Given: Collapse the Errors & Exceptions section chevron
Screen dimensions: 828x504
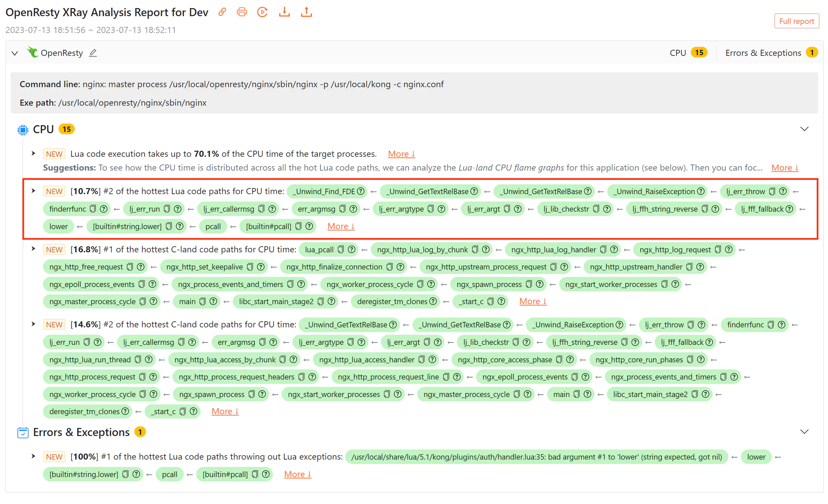Looking at the screenshot, I should (x=804, y=432).
